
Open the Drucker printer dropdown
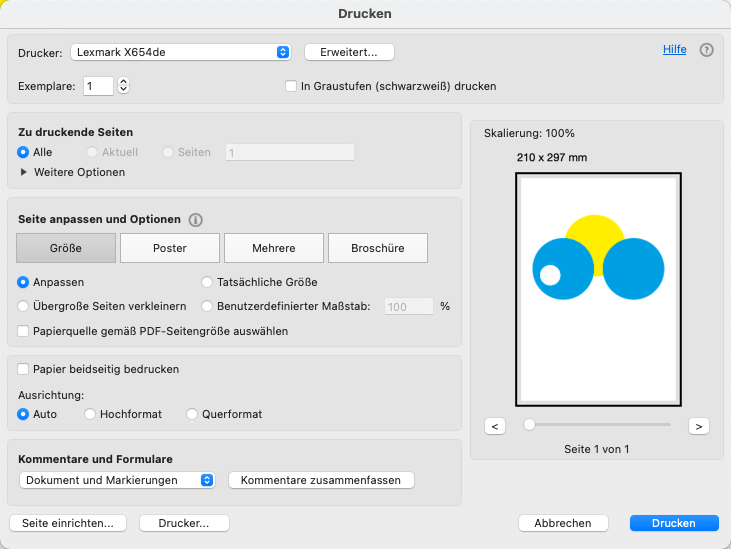180,52
